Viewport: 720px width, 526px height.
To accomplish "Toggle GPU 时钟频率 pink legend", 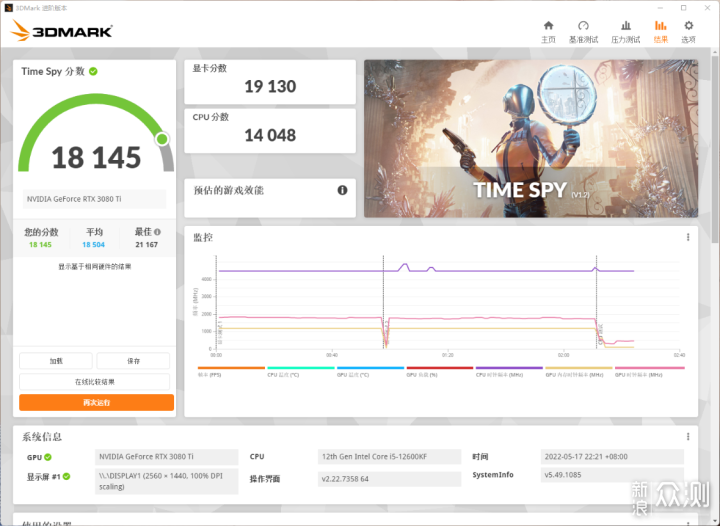I will [649, 371].
